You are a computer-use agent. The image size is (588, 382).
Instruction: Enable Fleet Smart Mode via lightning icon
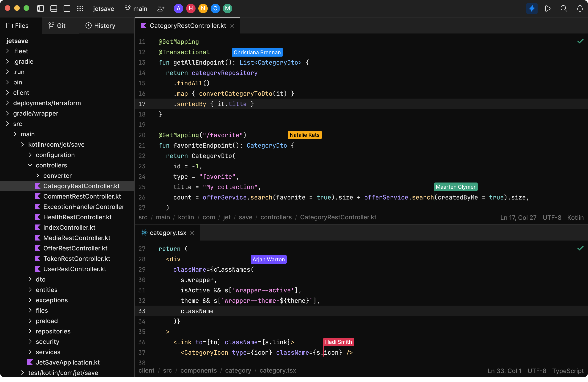532,8
